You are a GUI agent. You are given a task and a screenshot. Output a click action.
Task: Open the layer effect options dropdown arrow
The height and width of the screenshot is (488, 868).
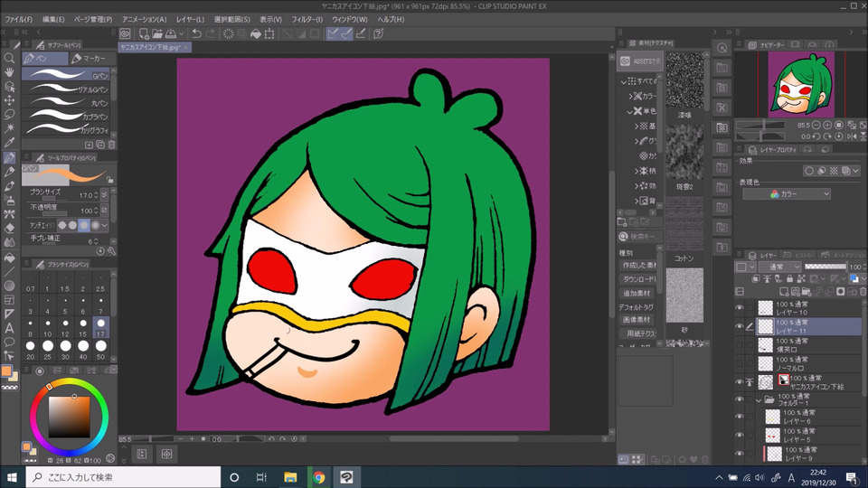pos(856,171)
